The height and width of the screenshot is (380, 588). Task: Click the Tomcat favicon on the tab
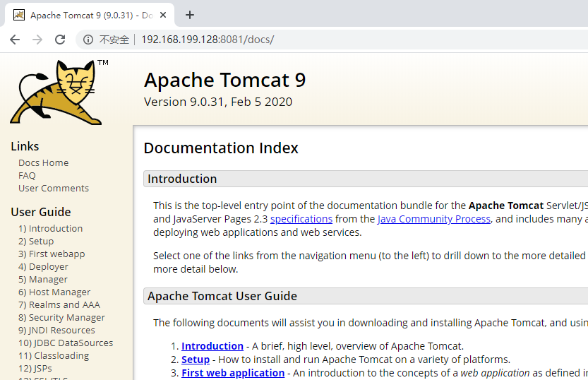point(19,15)
